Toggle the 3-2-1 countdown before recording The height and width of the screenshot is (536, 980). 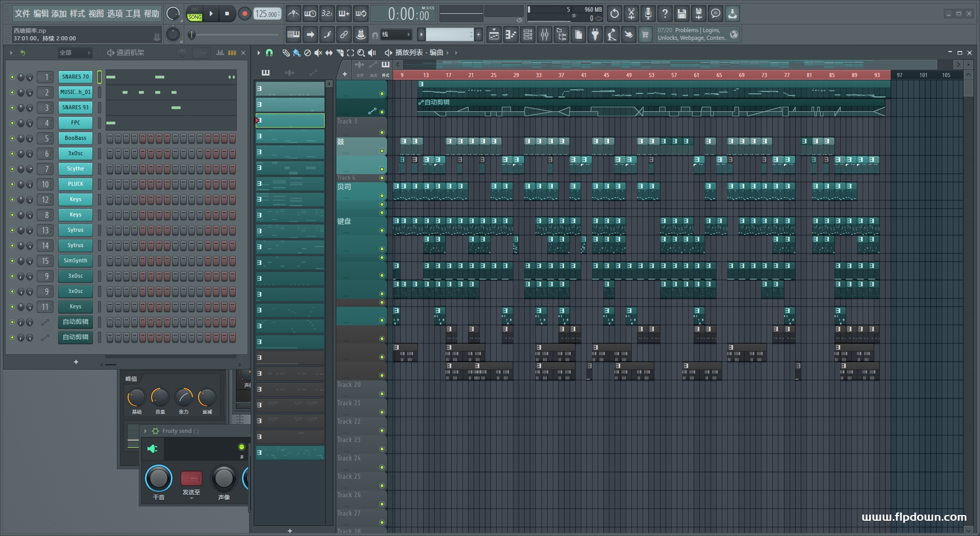click(327, 14)
